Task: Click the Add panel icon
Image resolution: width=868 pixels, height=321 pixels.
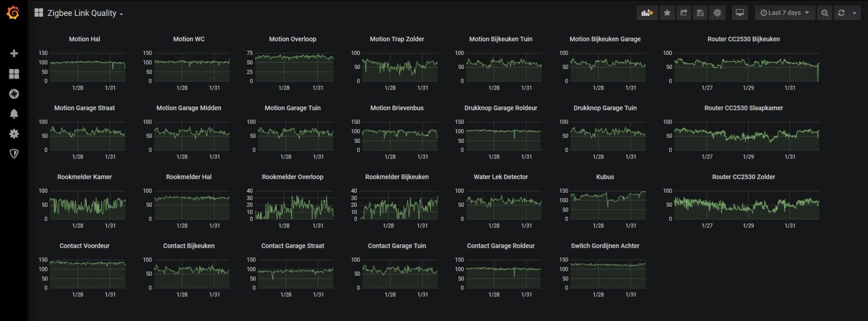Action: point(647,13)
